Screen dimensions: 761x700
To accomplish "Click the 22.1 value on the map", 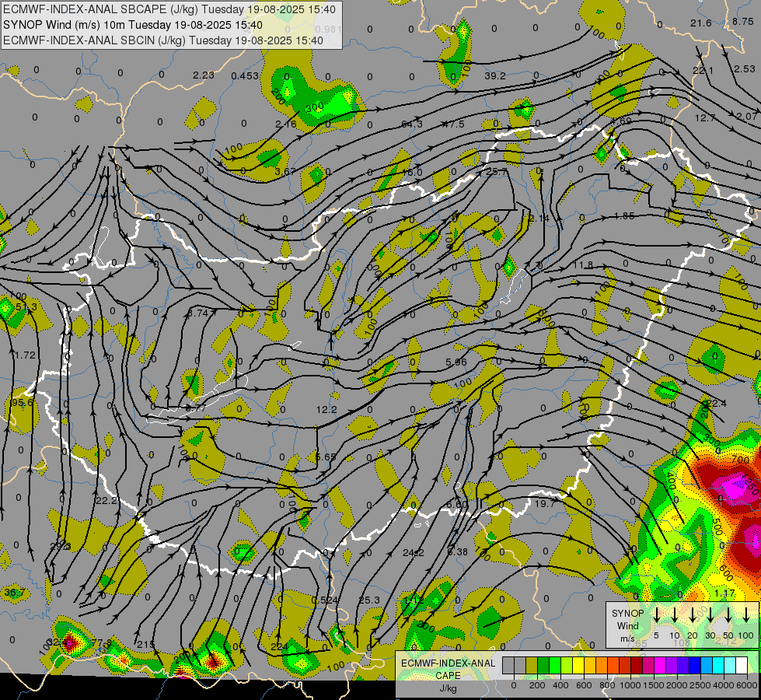I will (703, 71).
